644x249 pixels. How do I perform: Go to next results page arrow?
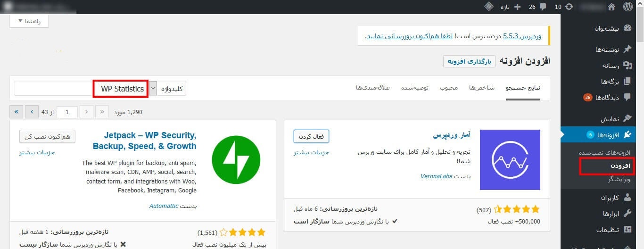32,112
